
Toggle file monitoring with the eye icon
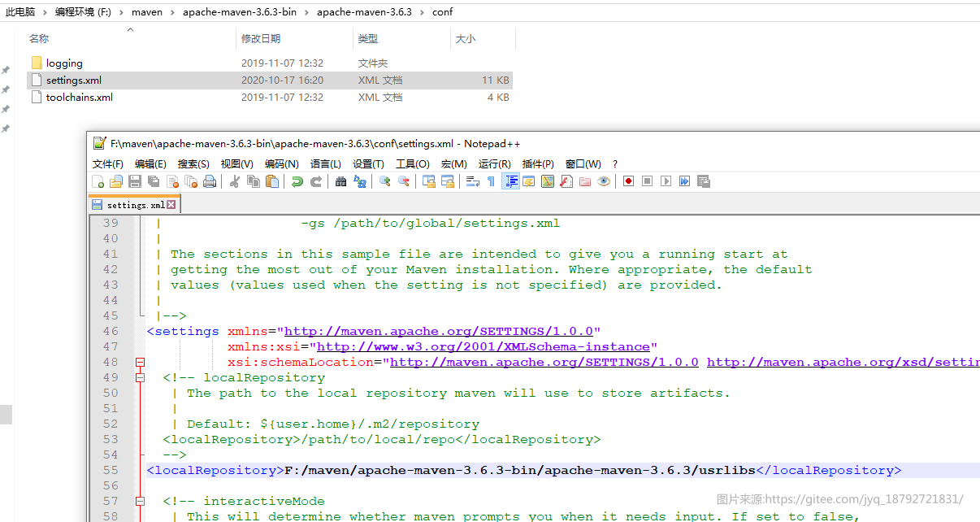point(604,181)
